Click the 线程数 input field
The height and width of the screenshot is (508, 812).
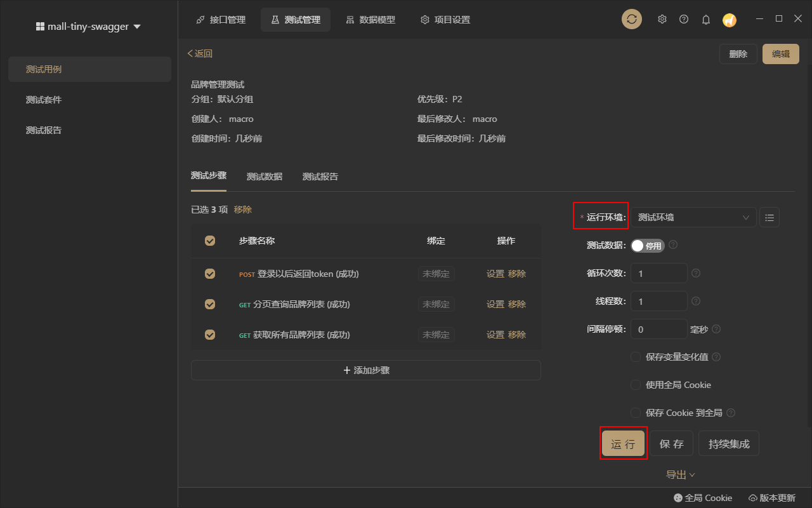tap(658, 300)
